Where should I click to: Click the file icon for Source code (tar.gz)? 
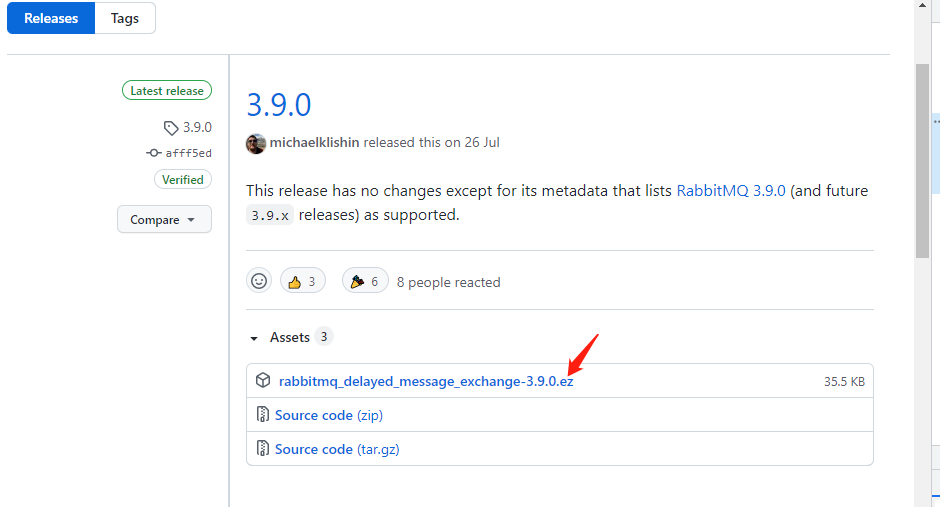coord(263,449)
